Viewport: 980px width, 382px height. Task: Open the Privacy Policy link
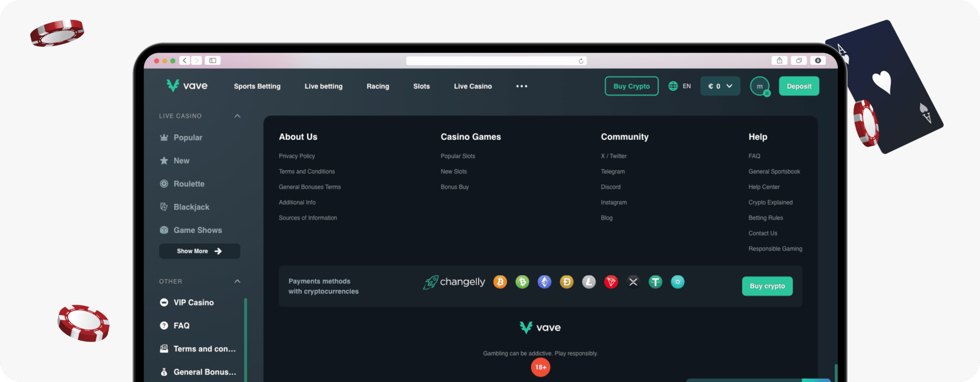tap(297, 156)
